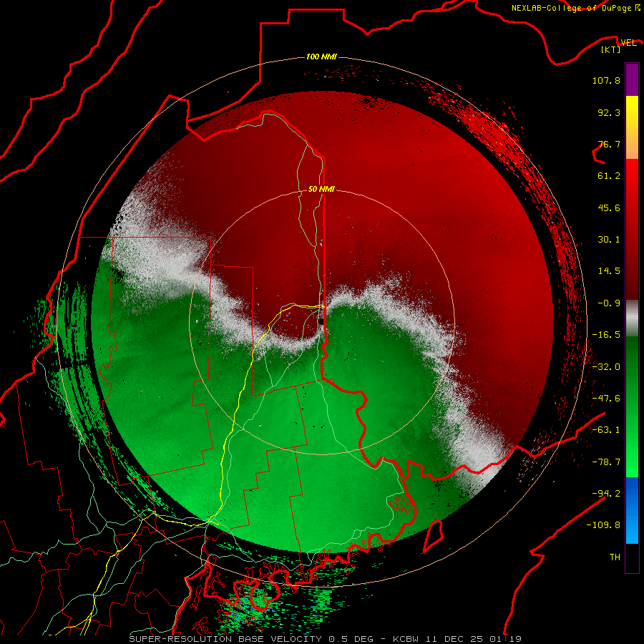
Task: Click the -94.2 velocity scale value
Action: click(606, 494)
